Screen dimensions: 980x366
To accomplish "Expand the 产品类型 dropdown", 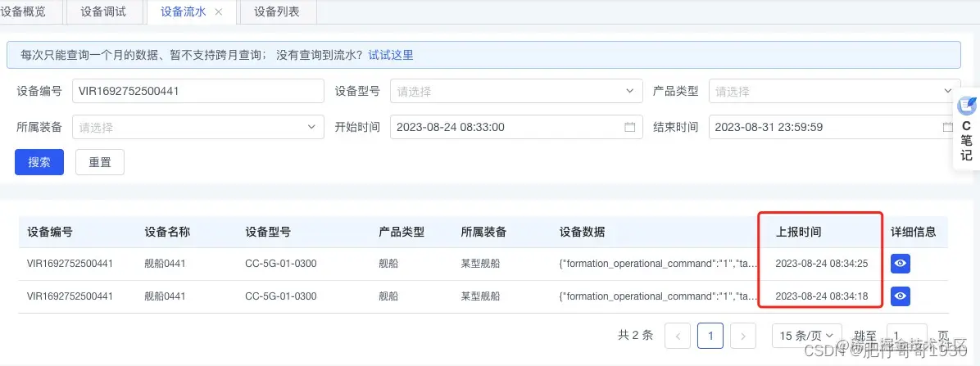I will pos(834,91).
